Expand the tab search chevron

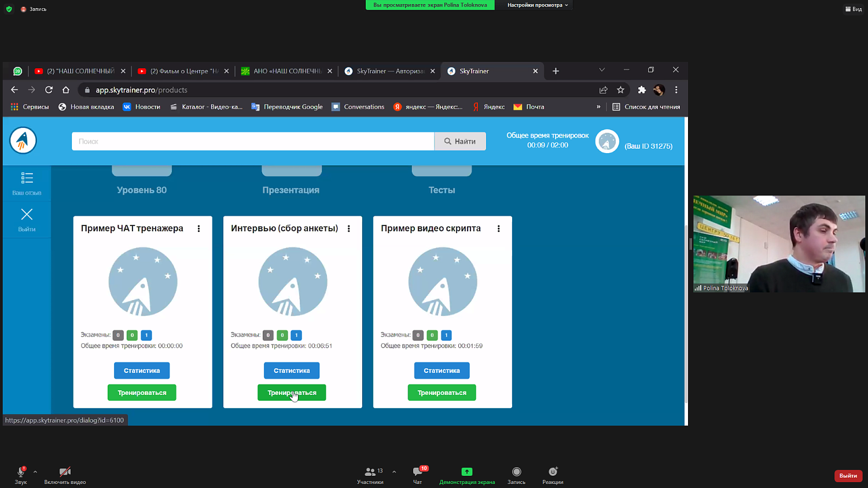coord(602,69)
